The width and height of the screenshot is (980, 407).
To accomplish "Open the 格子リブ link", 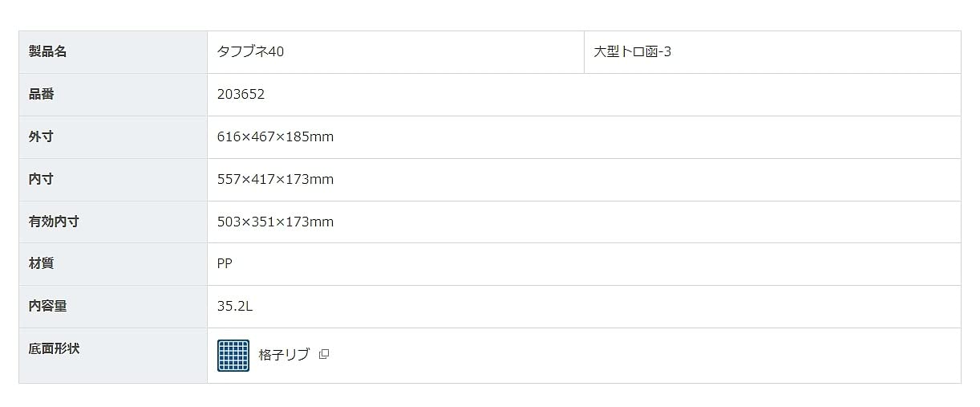I will pyautogui.click(x=284, y=355).
